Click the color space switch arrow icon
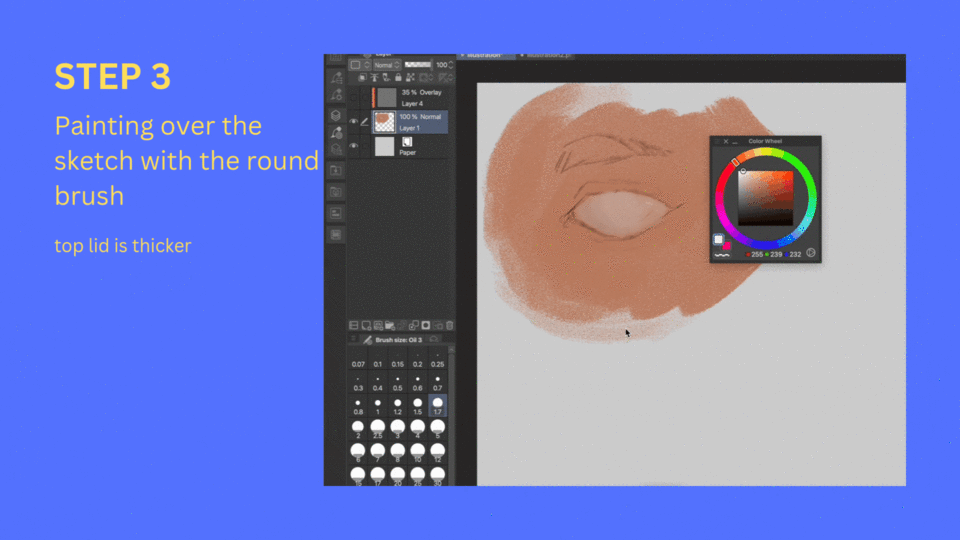Viewport: 960px width, 540px height. [811, 253]
